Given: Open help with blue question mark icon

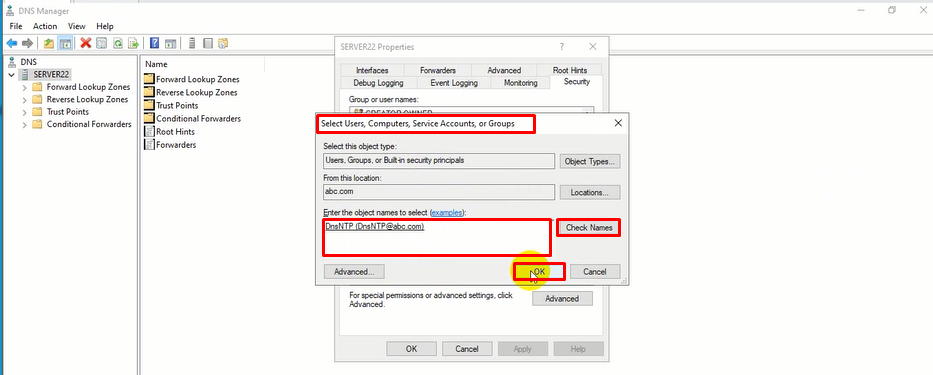Looking at the screenshot, I should pyautogui.click(x=155, y=43).
